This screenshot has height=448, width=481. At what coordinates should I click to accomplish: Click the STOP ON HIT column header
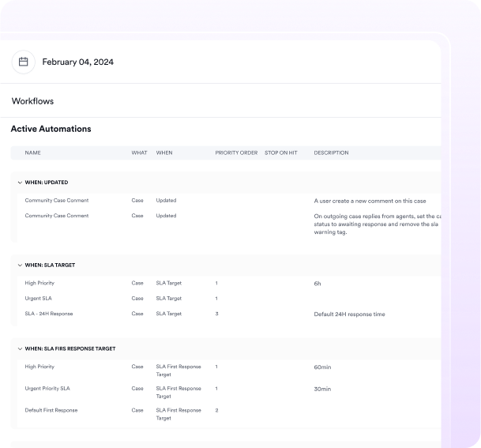[281, 152]
